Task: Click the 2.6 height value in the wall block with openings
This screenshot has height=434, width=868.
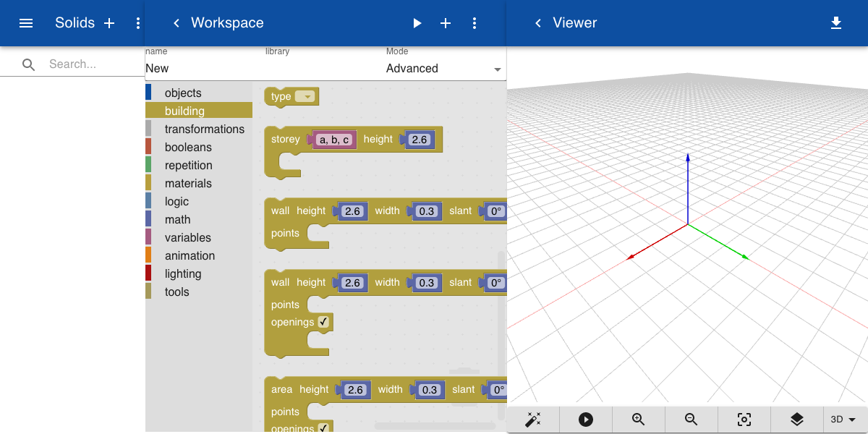Action: pyautogui.click(x=352, y=283)
